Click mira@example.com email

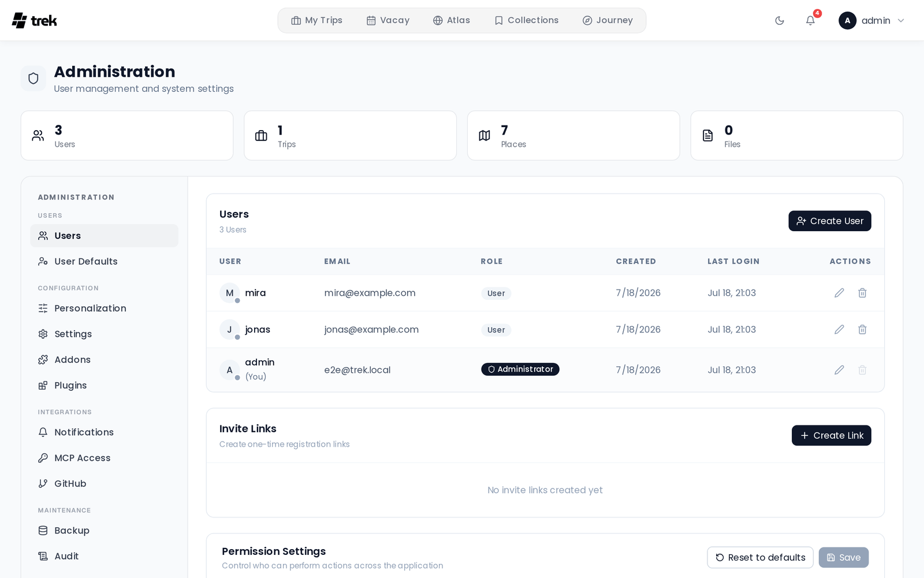(x=370, y=293)
